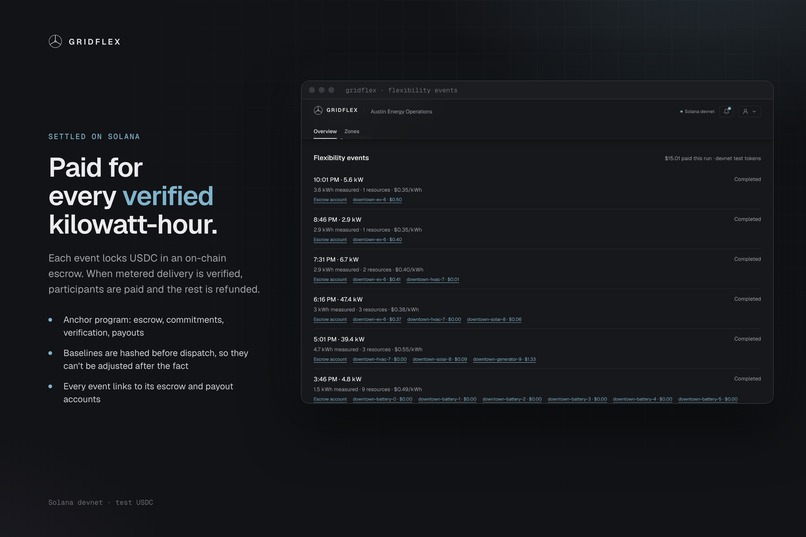Click the $0.55/kWh details line of 5:01 PM event
The width and height of the screenshot is (806, 537).
[368, 349]
